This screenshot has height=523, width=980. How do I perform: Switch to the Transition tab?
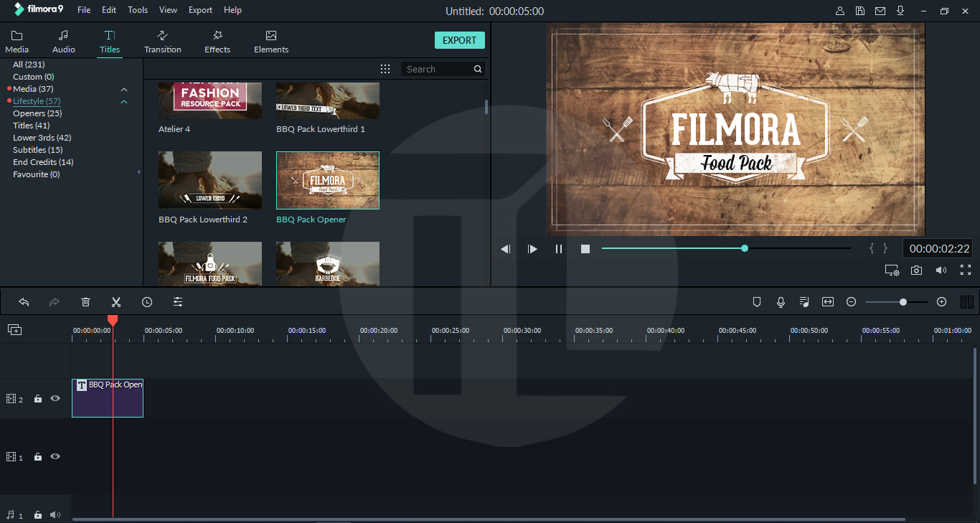(x=162, y=42)
